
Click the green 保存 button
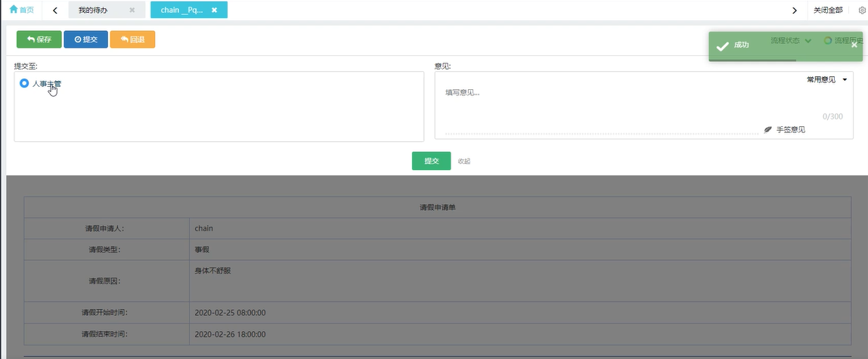39,39
